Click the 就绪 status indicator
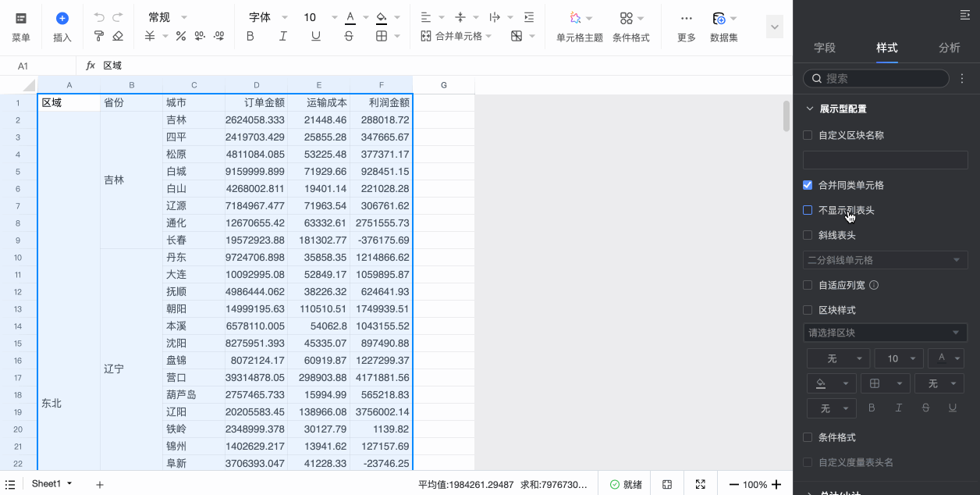Image resolution: width=980 pixels, height=495 pixels. pos(626,485)
